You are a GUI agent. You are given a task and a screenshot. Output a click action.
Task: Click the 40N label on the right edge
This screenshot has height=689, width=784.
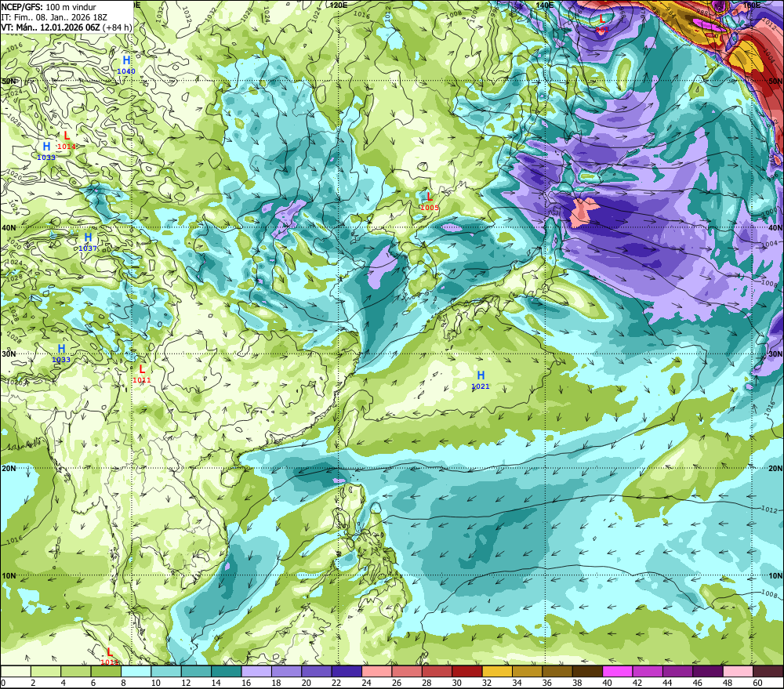[x=775, y=228]
